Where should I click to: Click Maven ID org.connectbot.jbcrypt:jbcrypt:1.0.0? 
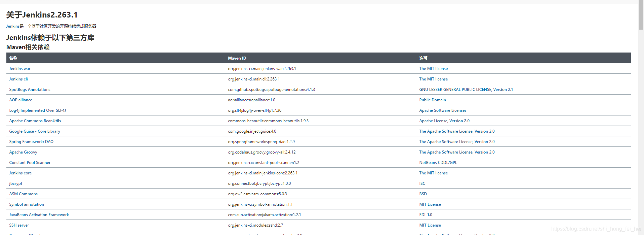[259, 183]
